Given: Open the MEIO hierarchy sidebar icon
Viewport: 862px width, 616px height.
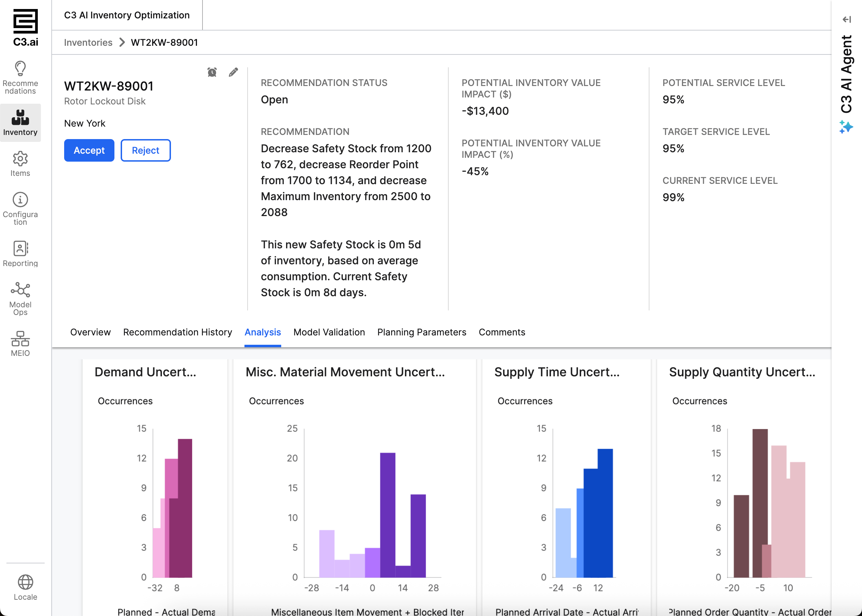Looking at the screenshot, I should pyautogui.click(x=20, y=339).
